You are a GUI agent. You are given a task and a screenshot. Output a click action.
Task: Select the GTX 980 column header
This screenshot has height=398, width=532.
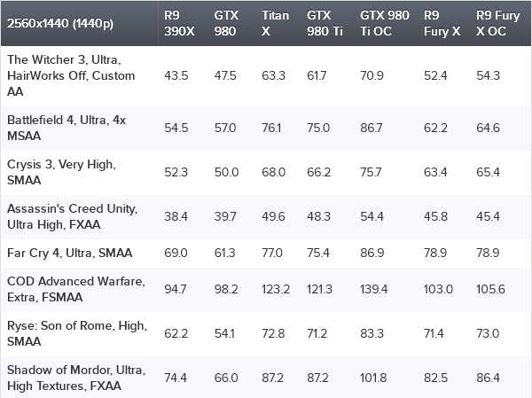pyautogui.click(x=226, y=23)
